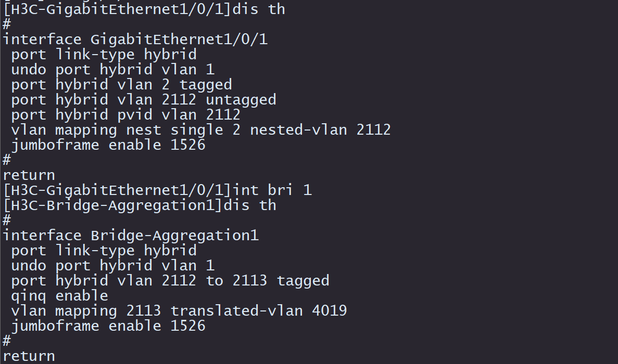The image size is (618, 364).
Task: Click the "port hybrid vlan 2 tagged" line
Action: (121, 85)
